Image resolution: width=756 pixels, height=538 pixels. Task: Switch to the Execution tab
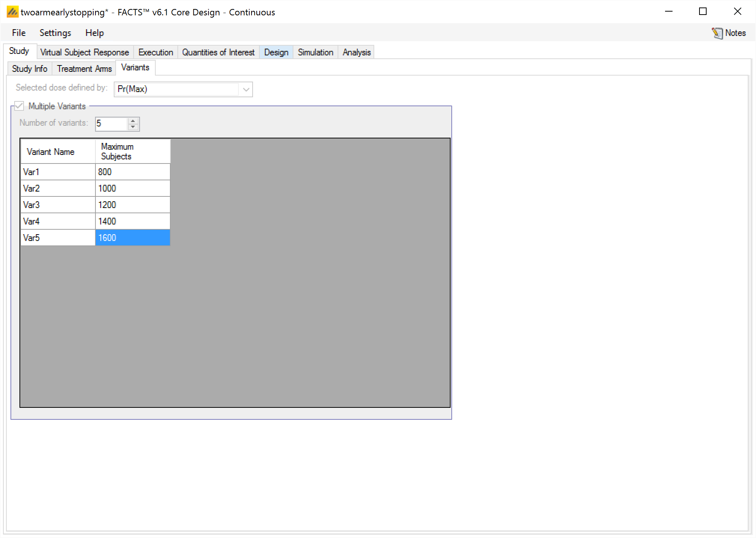156,52
